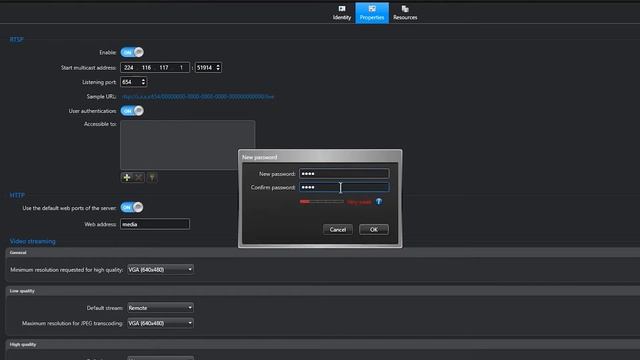Click the HTTP section heading
Screen dimensions: 640x360
point(17,195)
